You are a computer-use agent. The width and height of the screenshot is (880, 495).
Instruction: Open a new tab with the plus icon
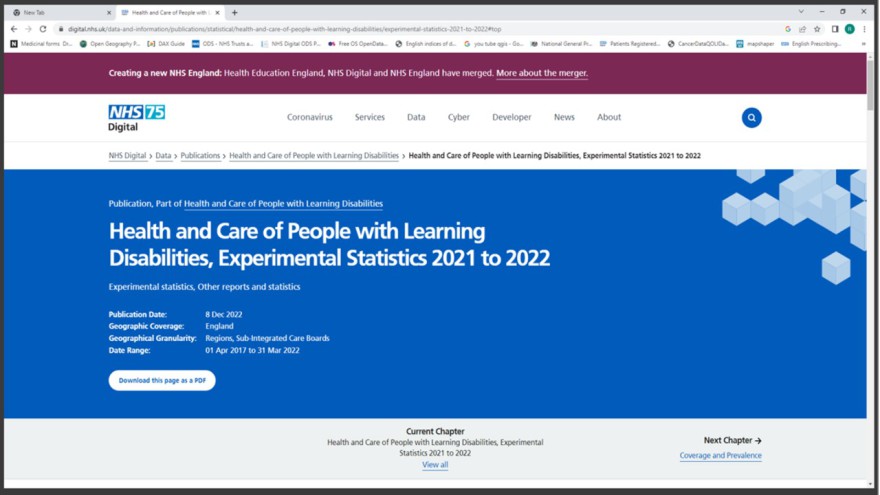coord(235,13)
